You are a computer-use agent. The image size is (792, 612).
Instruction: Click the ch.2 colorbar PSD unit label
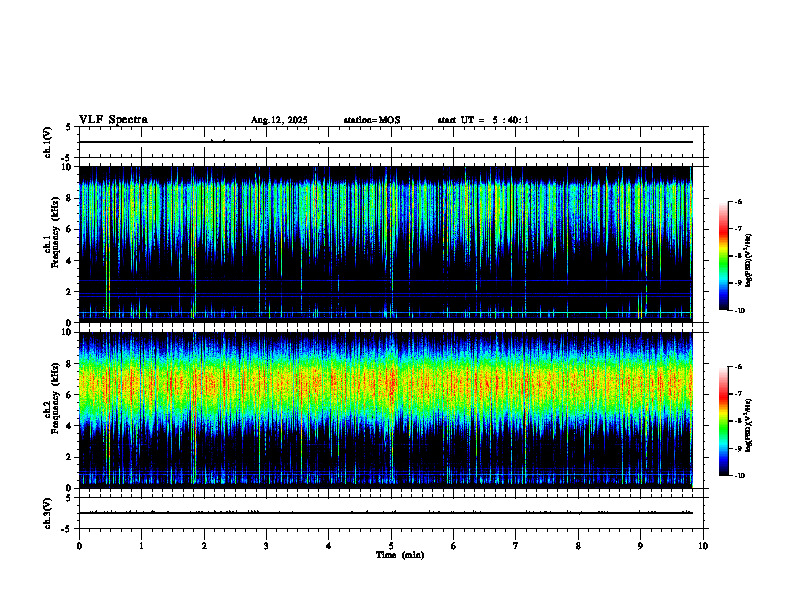coord(749,425)
